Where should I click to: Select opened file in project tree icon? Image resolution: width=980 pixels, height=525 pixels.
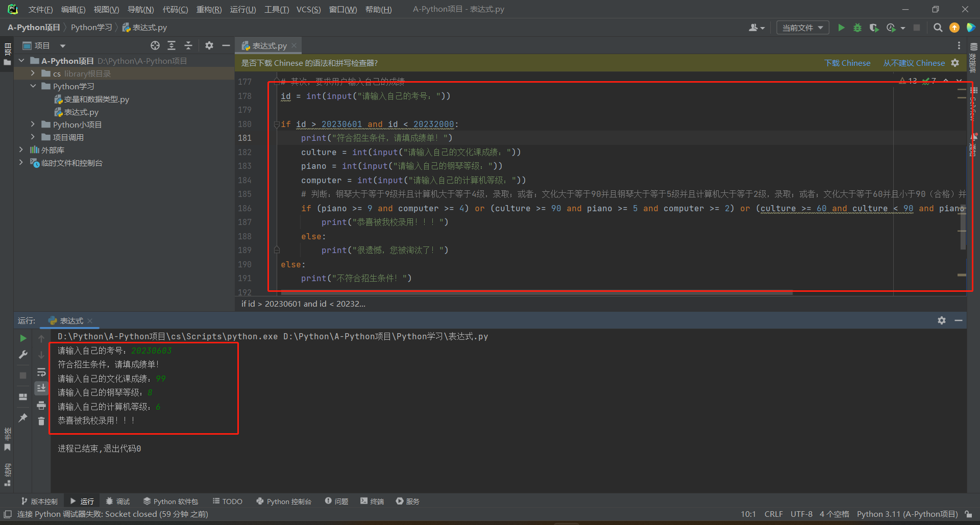(x=155, y=46)
